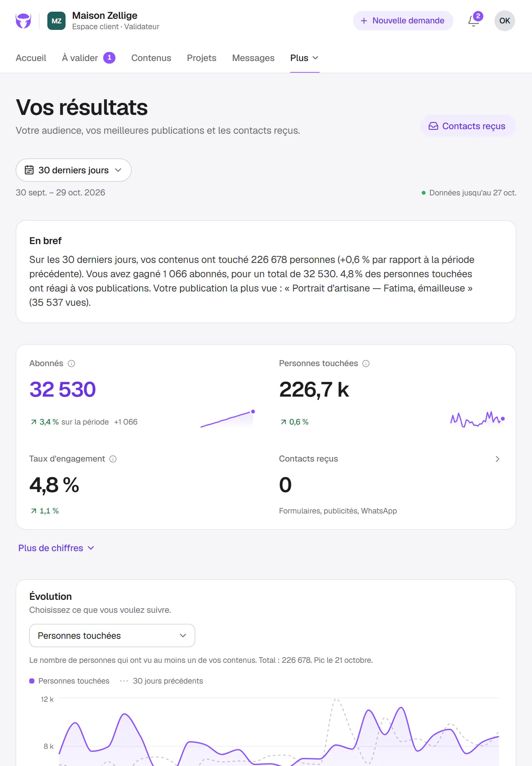Open the Projets tab
The image size is (532, 766).
click(202, 58)
